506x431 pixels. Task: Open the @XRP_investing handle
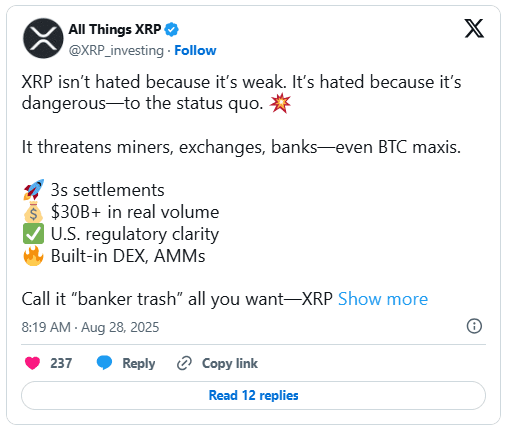coord(116,51)
